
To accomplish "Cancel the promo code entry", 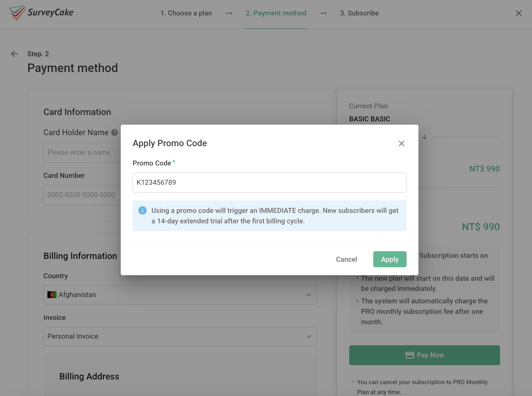I will (346, 259).
